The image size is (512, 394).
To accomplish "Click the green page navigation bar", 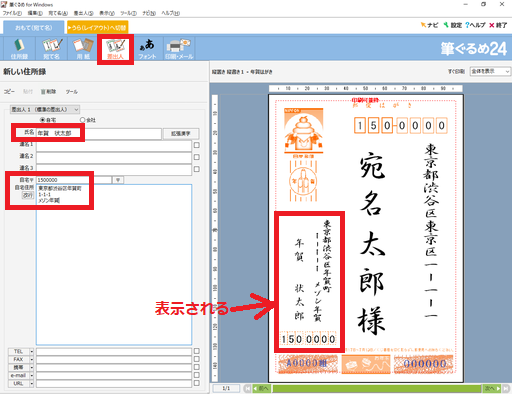I will coord(377,388).
